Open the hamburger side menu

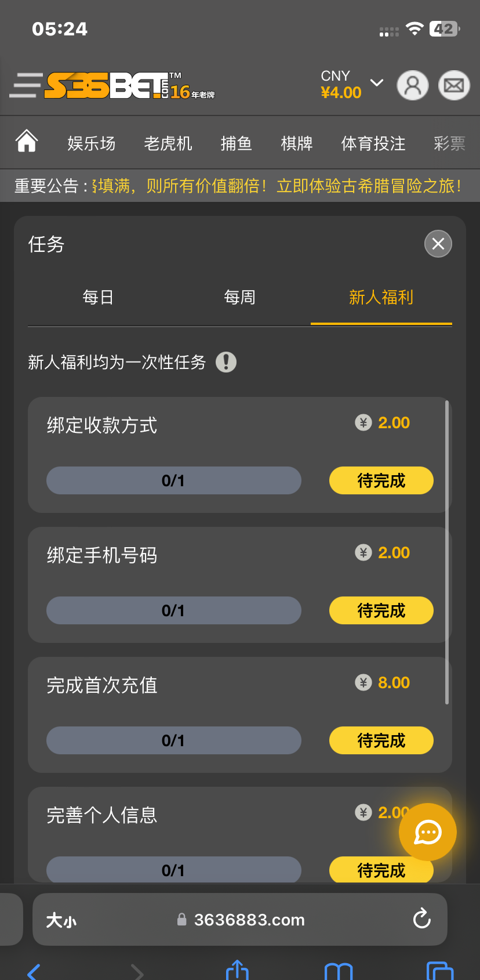pyautogui.click(x=26, y=85)
